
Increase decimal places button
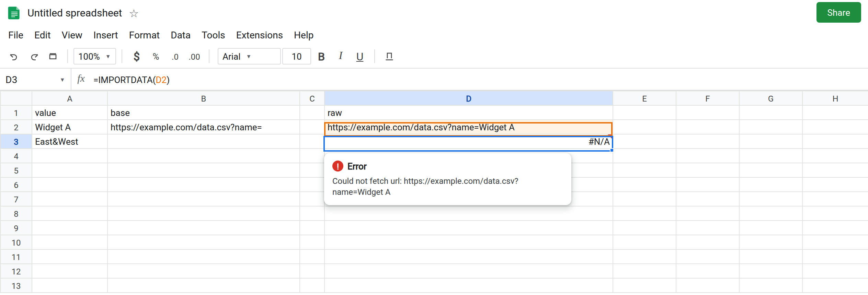[194, 57]
